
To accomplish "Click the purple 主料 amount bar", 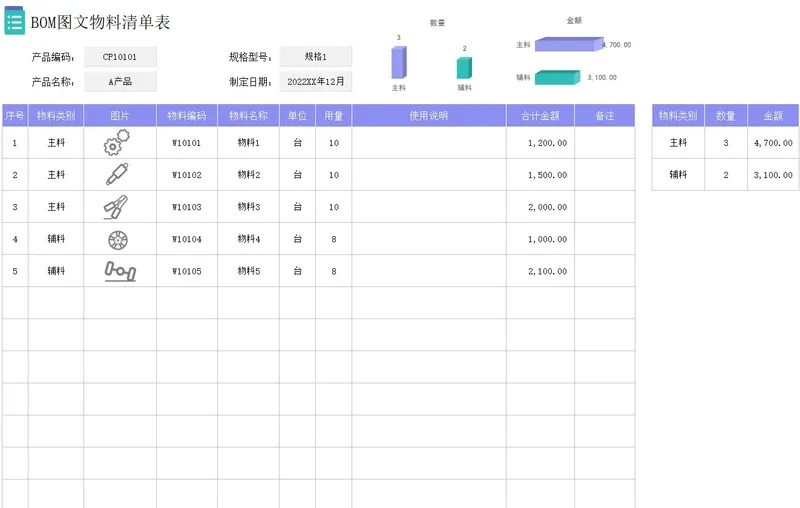I will [x=569, y=44].
